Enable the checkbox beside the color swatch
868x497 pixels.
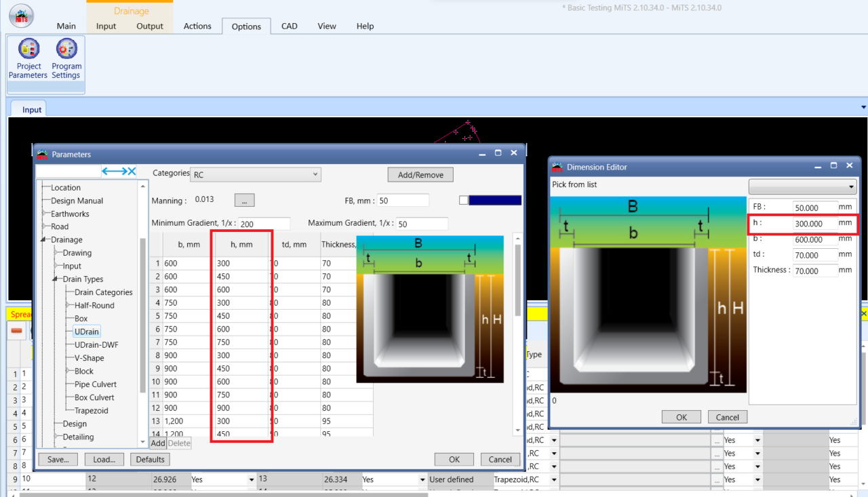coord(465,199)
